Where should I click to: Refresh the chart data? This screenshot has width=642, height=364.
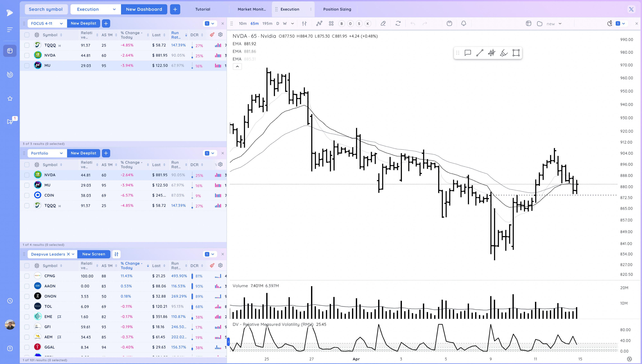coord(398,23)
